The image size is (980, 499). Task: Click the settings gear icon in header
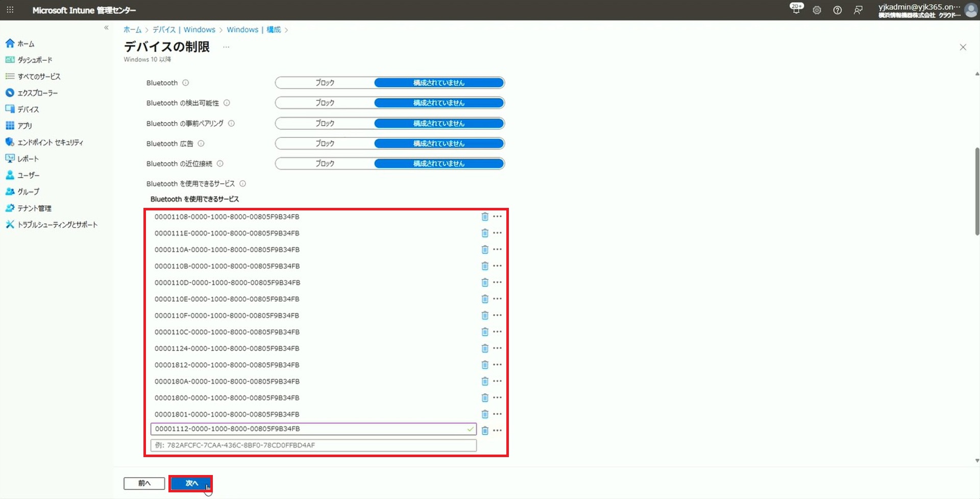tap(817, 10)
